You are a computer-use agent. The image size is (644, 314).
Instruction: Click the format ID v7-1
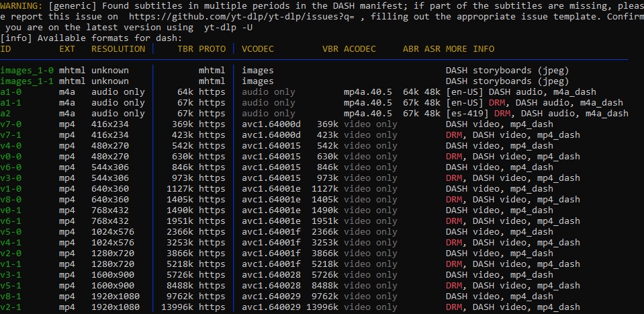(x=11, y=134)
